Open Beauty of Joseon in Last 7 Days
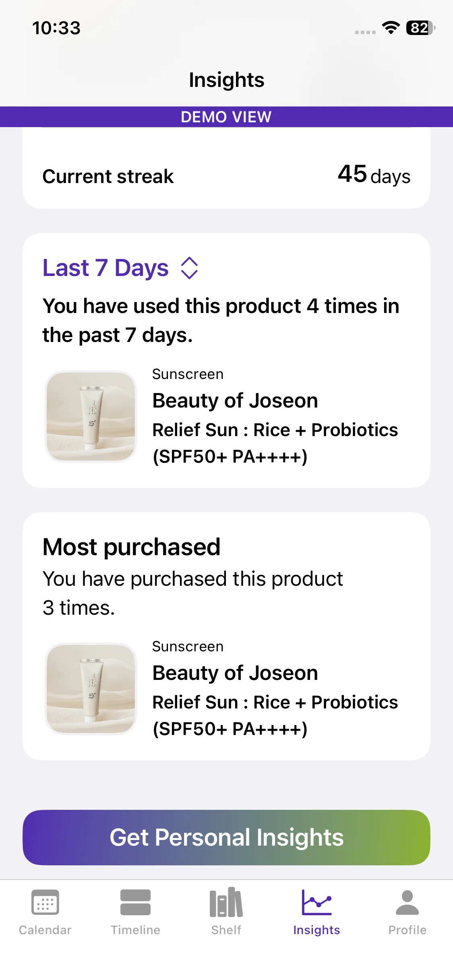This screenshot has width=453, height=980. (x=235, y=401)
